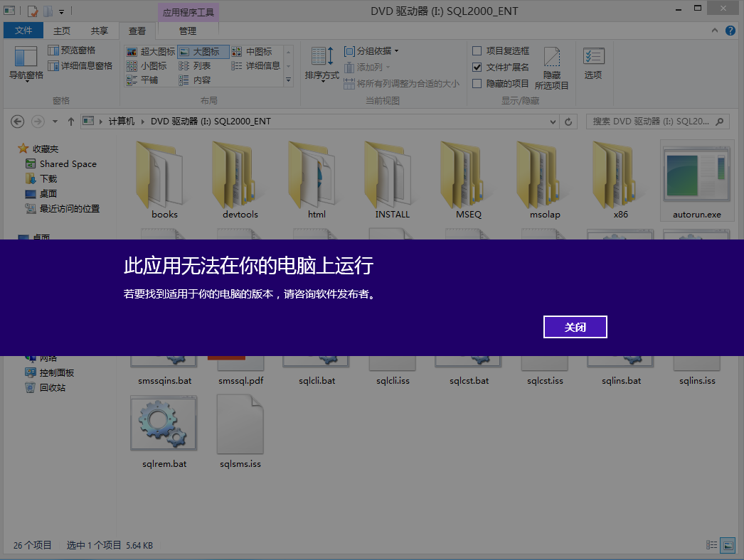Open the 文件 menu tab
The height and width of the screenshot is (560, 744).
23,31
